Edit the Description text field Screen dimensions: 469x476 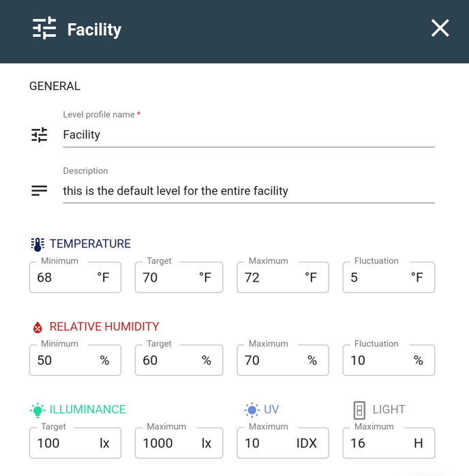click(249, 191)
